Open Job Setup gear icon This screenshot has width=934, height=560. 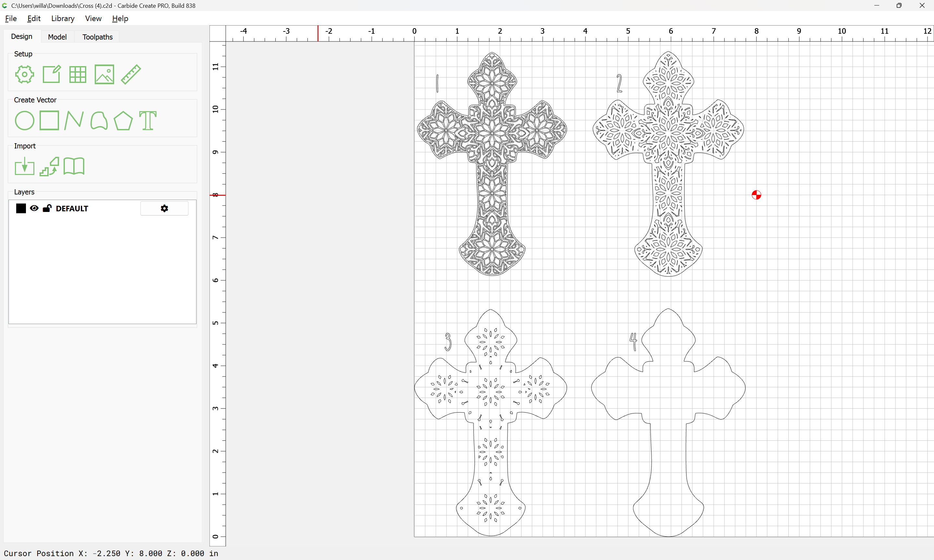tap(24, 74)
